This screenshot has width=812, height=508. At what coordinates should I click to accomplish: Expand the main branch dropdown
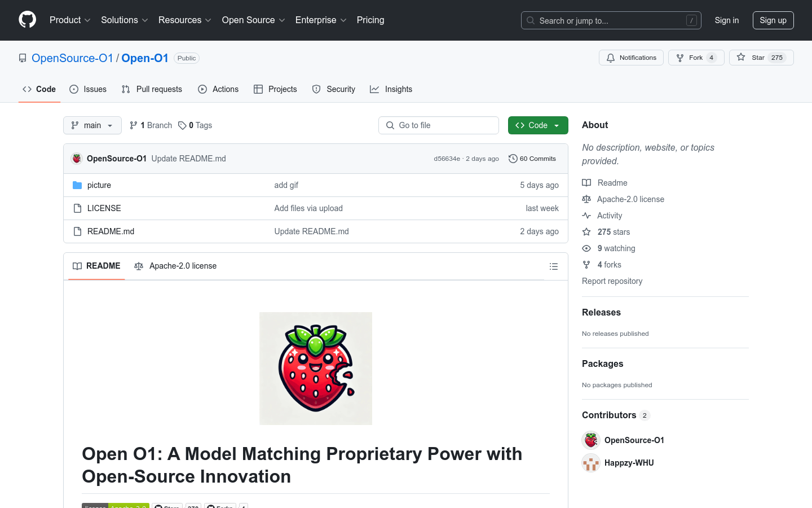tap(92, 125)
